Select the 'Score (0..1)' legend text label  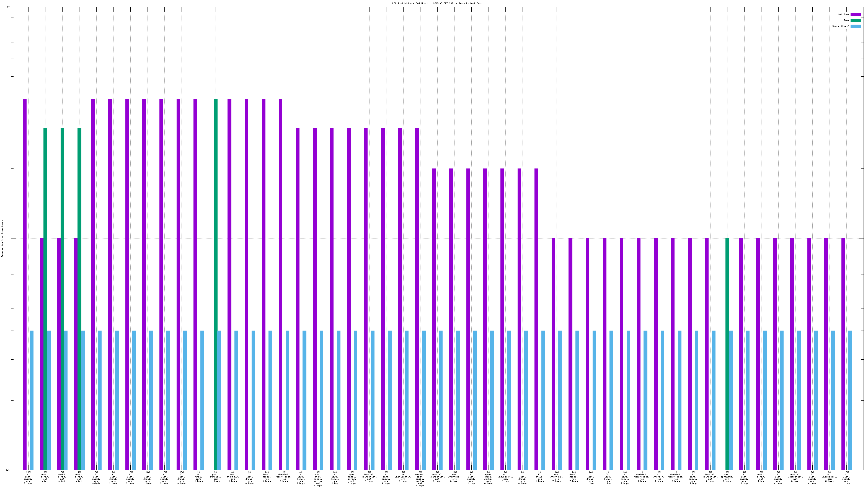pyautogui.click(x=840, y=26)
